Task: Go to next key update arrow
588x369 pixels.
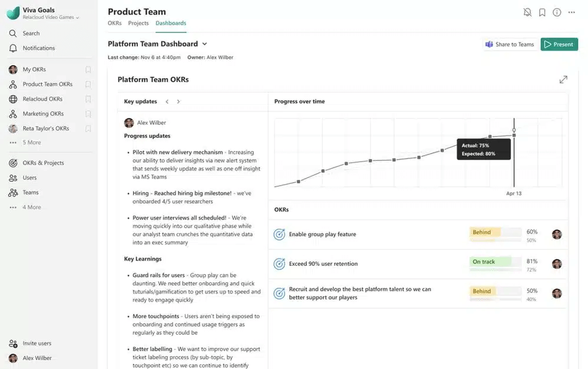Action: tap(179, 102)
